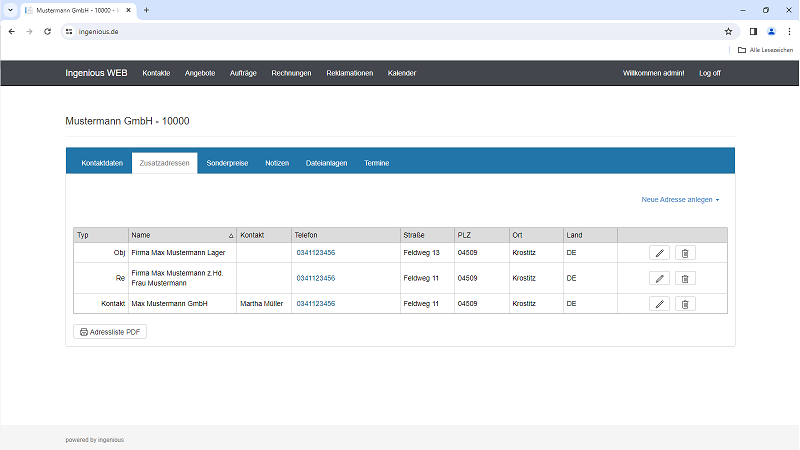Open a new browser tab
Image resolution: width=800 pixels, height=450 pixels.
click(x=146, y=10)
